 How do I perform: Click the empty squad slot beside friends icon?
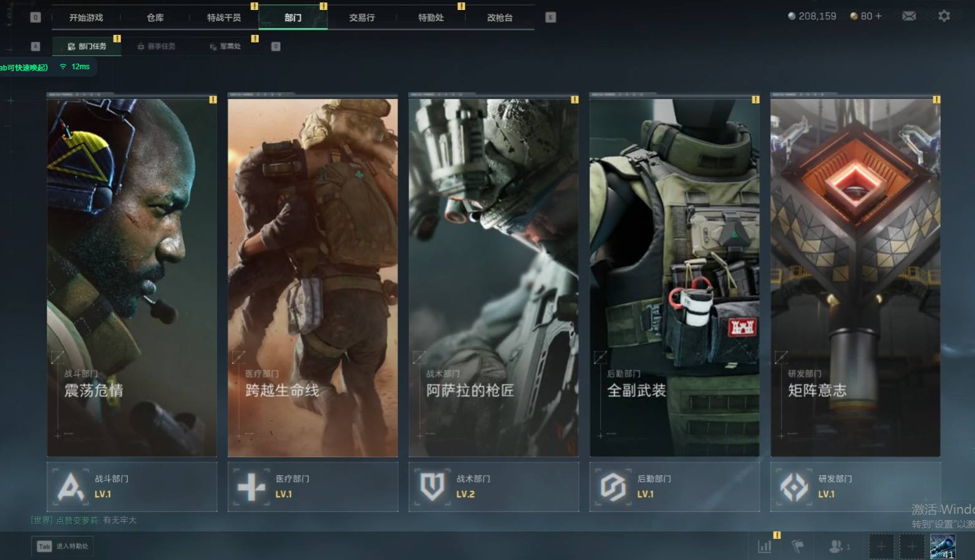pyautogui.click(x=881, y=547)
